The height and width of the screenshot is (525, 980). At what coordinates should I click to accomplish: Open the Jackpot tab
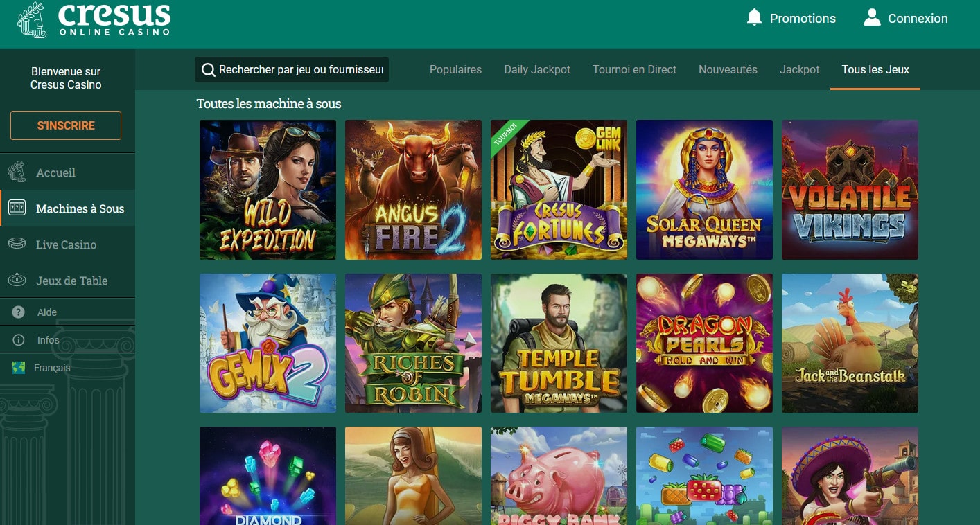pos(799,69)
